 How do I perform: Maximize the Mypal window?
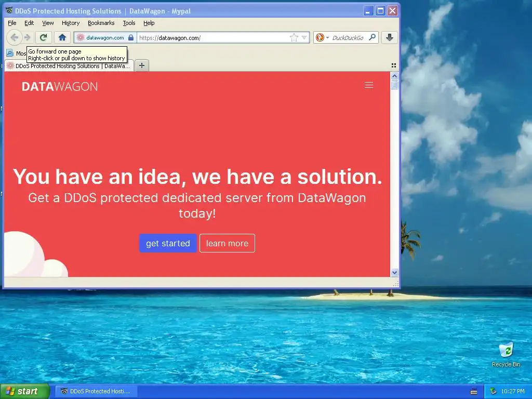[380, 11]
